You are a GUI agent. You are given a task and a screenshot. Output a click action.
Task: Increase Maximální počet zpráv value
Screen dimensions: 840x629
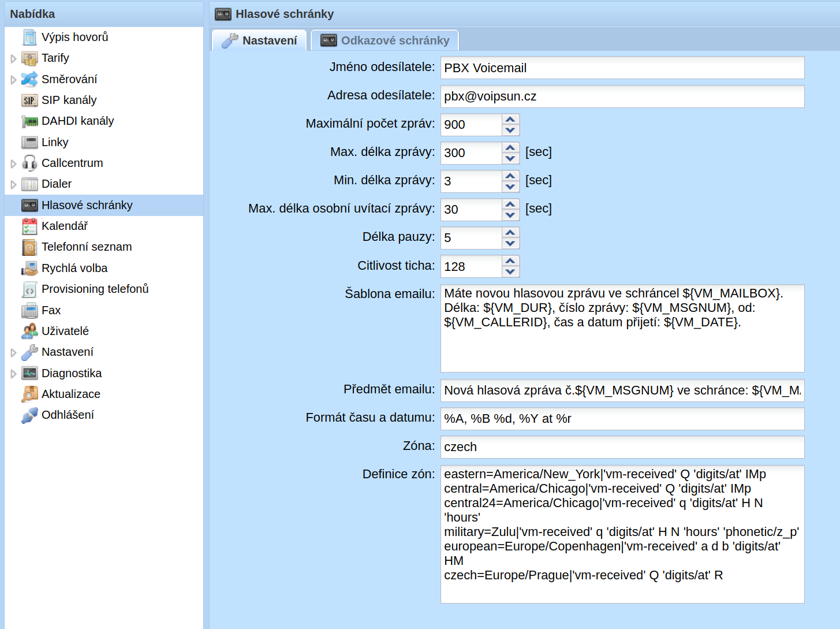[510, 120]
